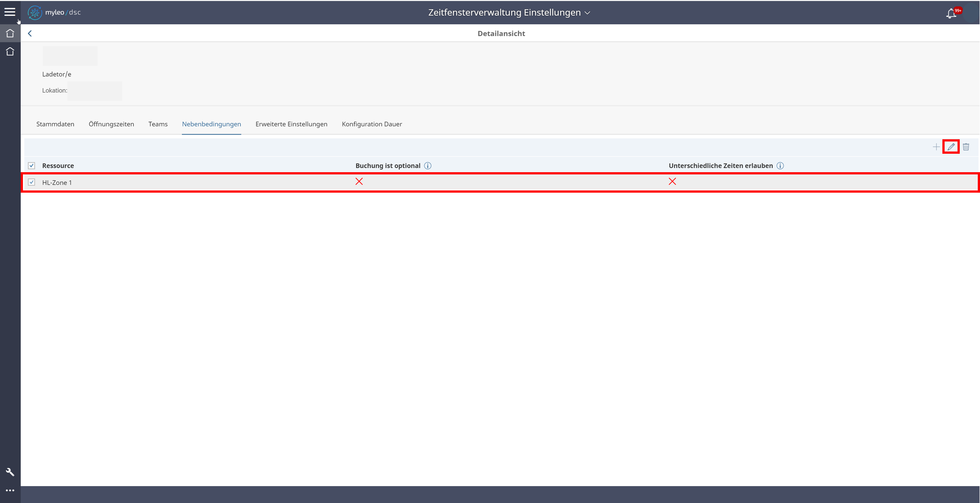Click the myleo dsc logo
This screenshot has width=980, height=503.
click(x=54, y=12)
